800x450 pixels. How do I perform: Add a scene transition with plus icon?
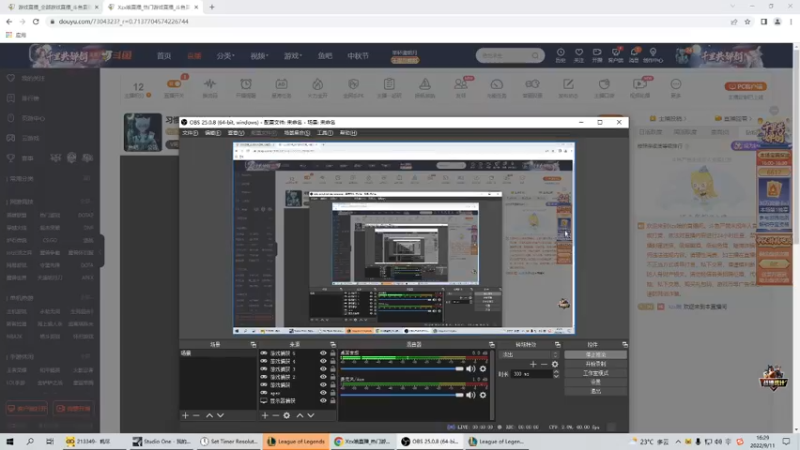pyautogui.click(x=533, y=364)
